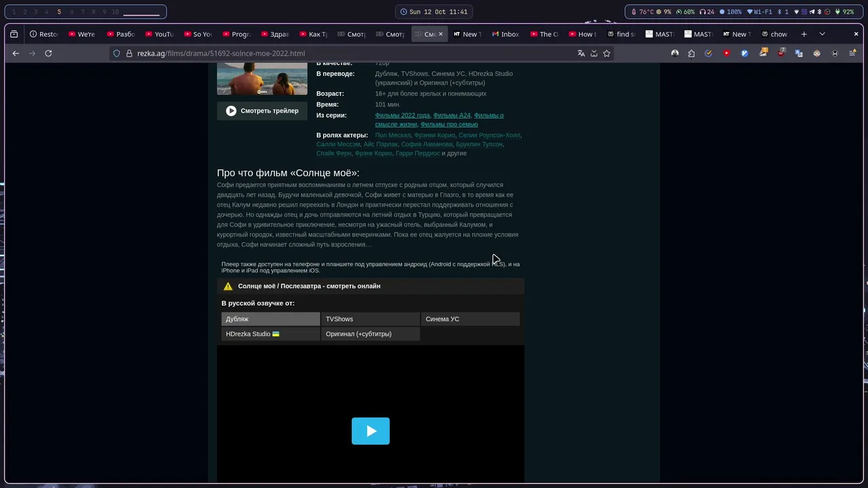Open the red extension with badge 7

[x=781, y=53]
